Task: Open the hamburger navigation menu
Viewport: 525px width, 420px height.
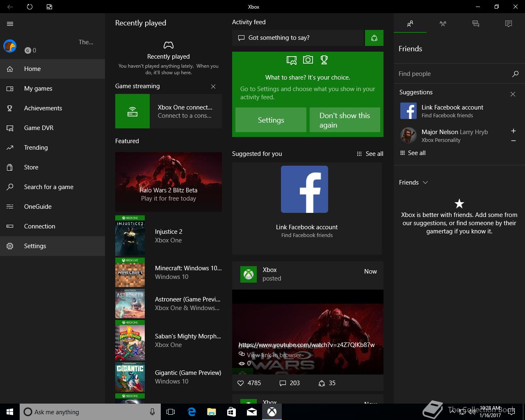Action: [x=10, y=24]
